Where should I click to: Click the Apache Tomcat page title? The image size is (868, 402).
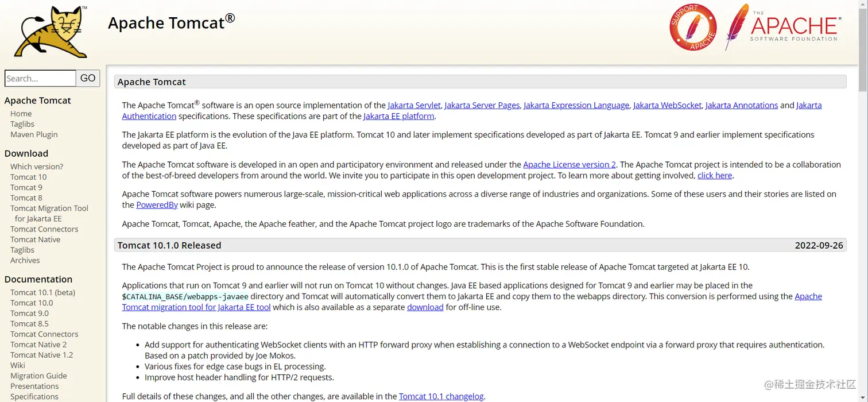pyautogui.click(x=172, y=22)
